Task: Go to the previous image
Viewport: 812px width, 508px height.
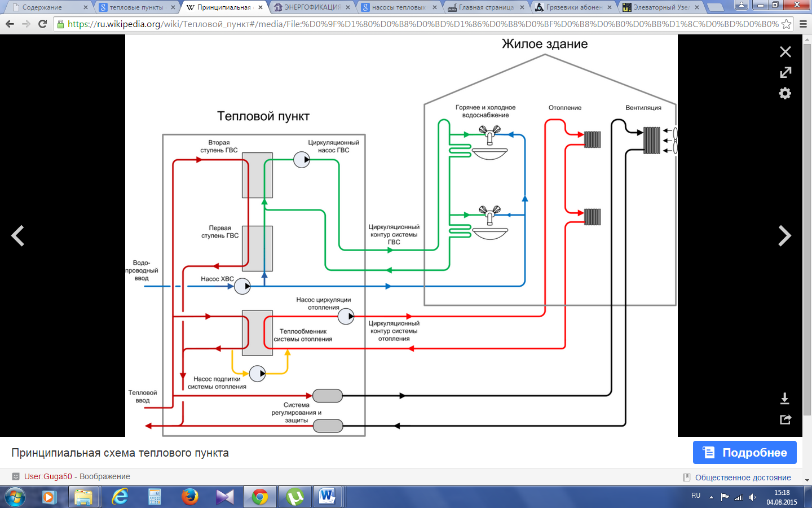Action: pos(18,235)
